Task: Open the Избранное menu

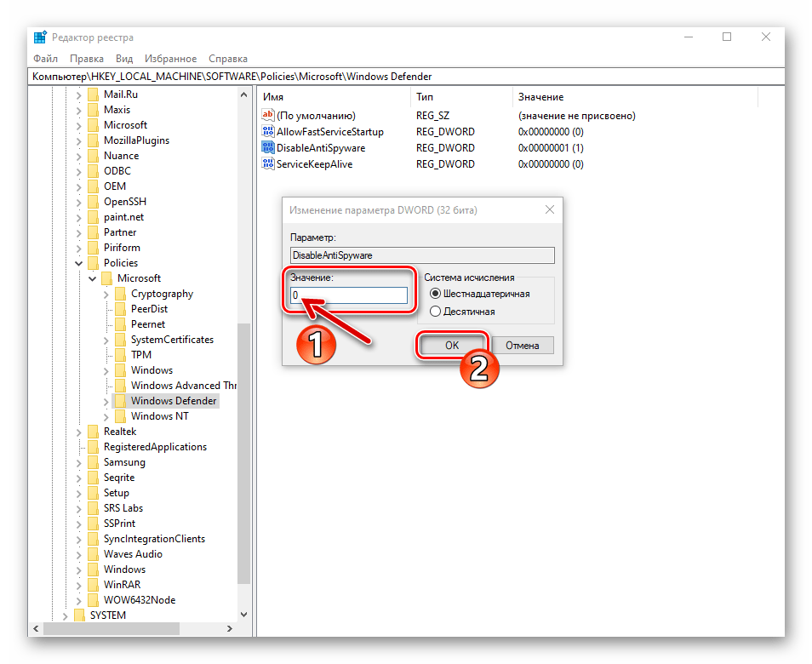Action: coord(170,59)
